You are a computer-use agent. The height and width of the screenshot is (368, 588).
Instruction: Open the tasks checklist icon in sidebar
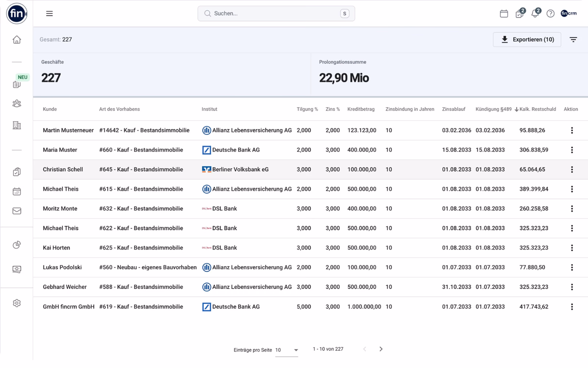tap(17, 172)
